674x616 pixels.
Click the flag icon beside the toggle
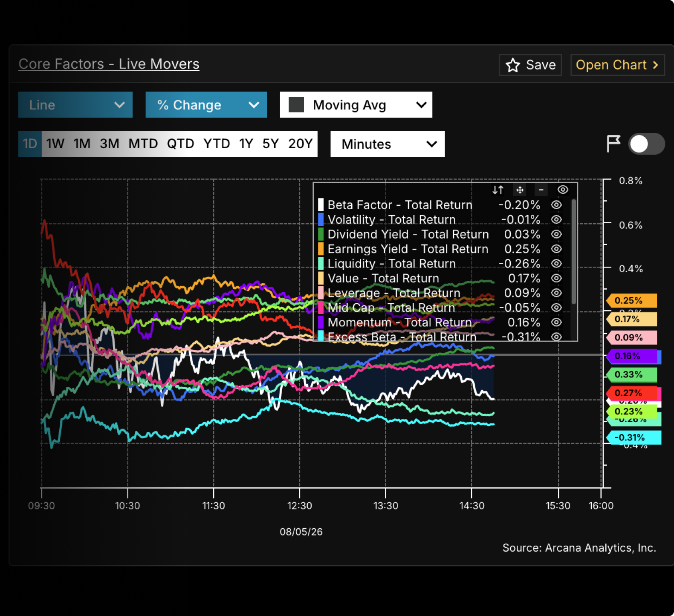coord(613,144)
